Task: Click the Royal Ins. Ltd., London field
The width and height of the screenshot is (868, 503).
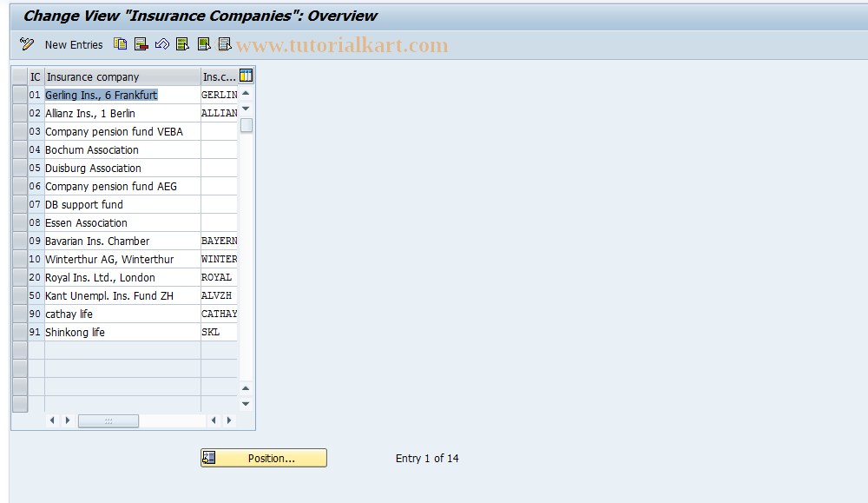Action: [122, 277]
